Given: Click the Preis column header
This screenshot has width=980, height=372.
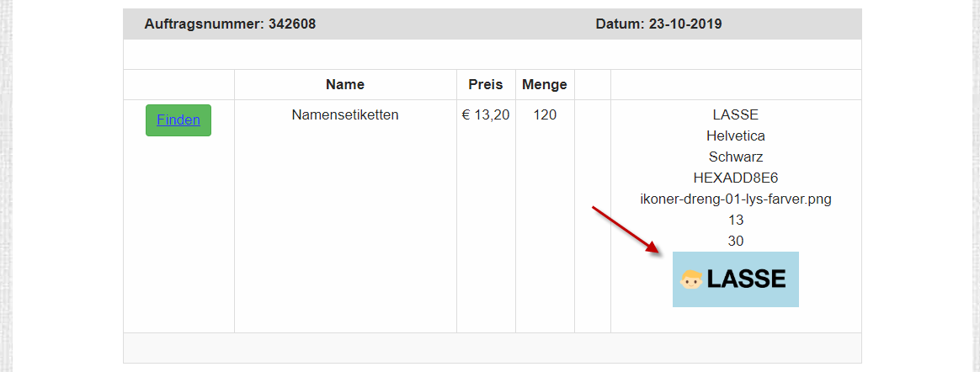Looking at the screenshot, I should point(486,84).
